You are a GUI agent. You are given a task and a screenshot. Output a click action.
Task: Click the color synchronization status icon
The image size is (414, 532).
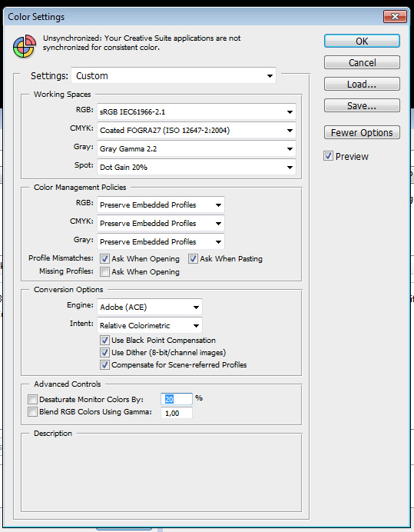coord(25,46)
